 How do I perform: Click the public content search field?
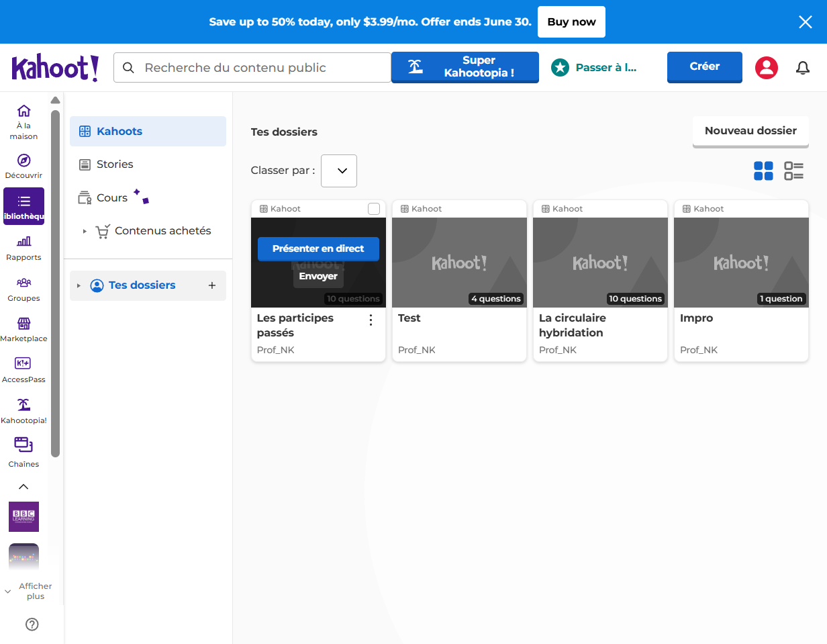coord(252,67)
